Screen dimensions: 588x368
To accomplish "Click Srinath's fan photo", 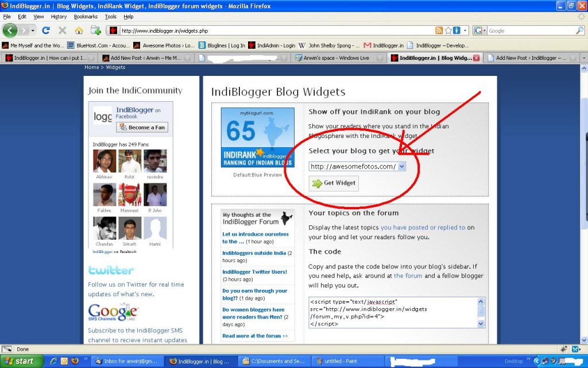I will 130,228.
